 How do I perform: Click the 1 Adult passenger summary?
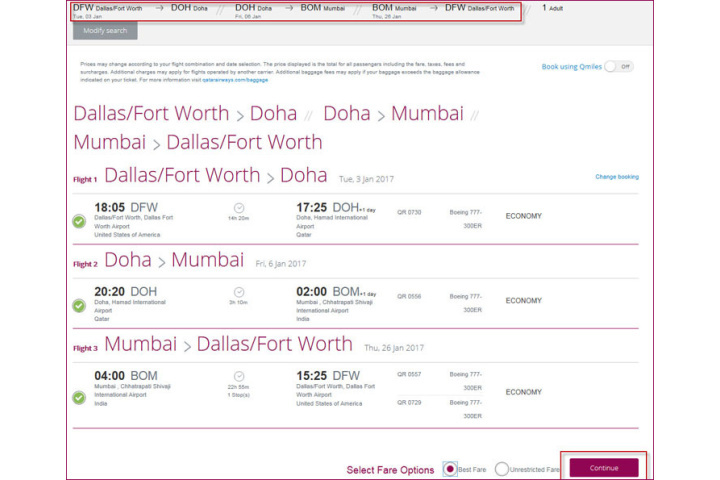[552, 8]
